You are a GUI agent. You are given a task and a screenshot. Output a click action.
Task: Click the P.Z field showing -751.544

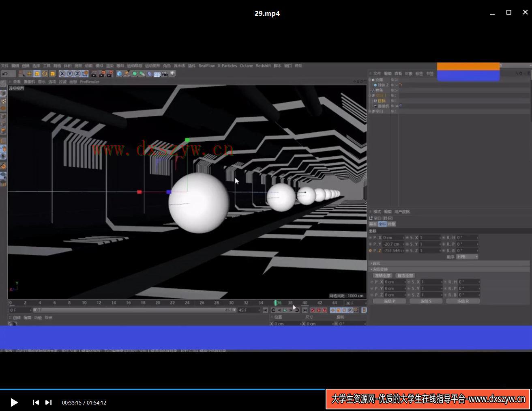393,251
